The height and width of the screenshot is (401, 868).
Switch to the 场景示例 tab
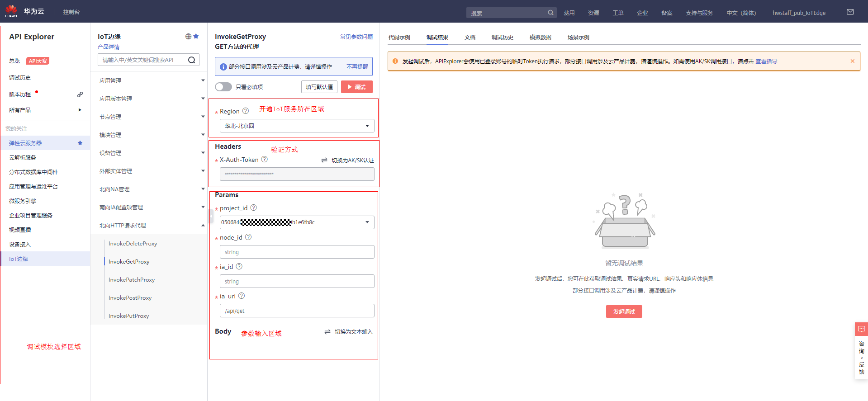579,37
